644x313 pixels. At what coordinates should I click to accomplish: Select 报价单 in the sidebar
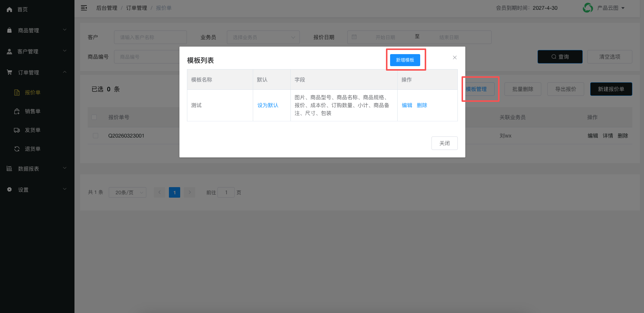point(33,92)
